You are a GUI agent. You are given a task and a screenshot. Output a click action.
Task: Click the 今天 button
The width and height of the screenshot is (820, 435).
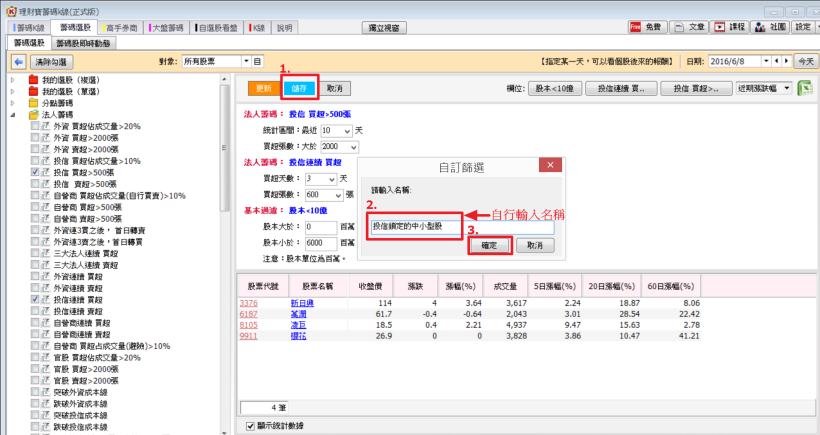point(806,61)
